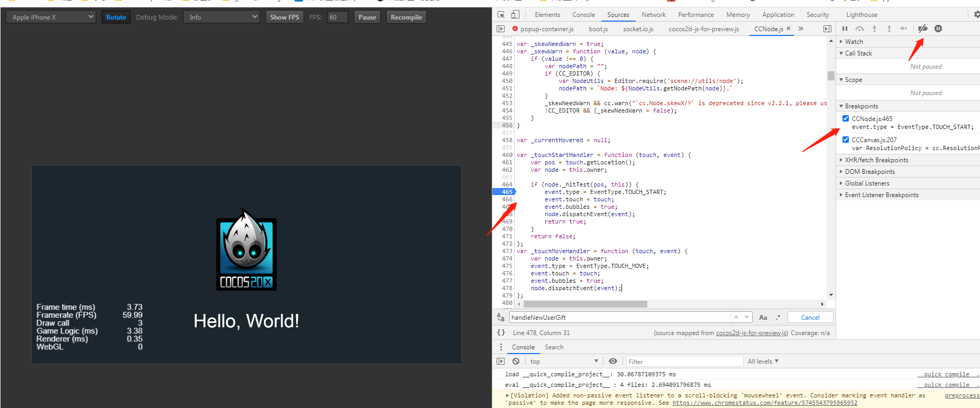The height and width of the screenshot is (408, 980).
Task: Click the Rotate button
Action: click(116, 17)
